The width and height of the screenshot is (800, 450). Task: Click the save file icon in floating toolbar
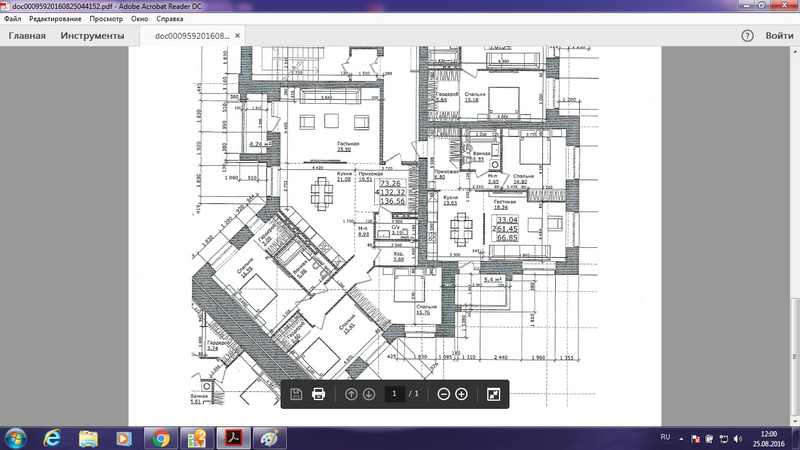(297, 394)
